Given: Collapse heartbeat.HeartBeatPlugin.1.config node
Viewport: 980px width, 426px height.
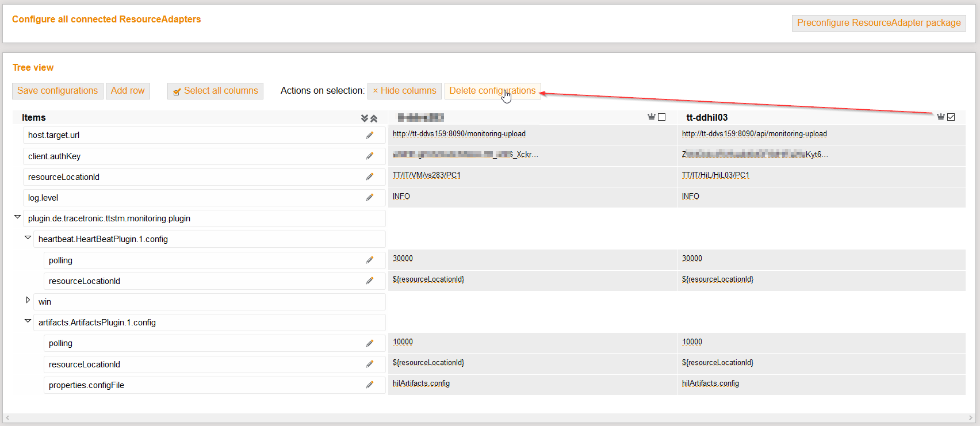Looking at the screenshot, I should click(28, 238).
